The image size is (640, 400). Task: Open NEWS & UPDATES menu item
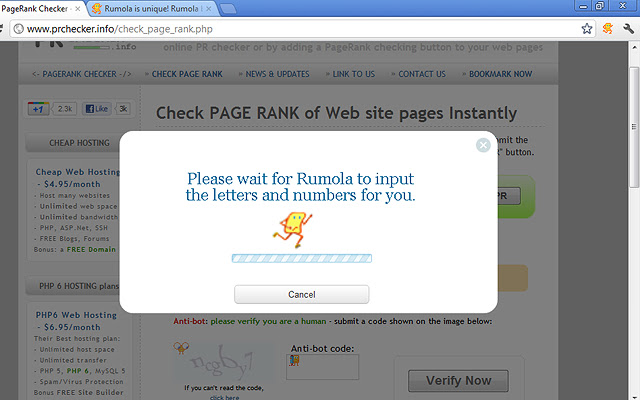tap(277, 74)
